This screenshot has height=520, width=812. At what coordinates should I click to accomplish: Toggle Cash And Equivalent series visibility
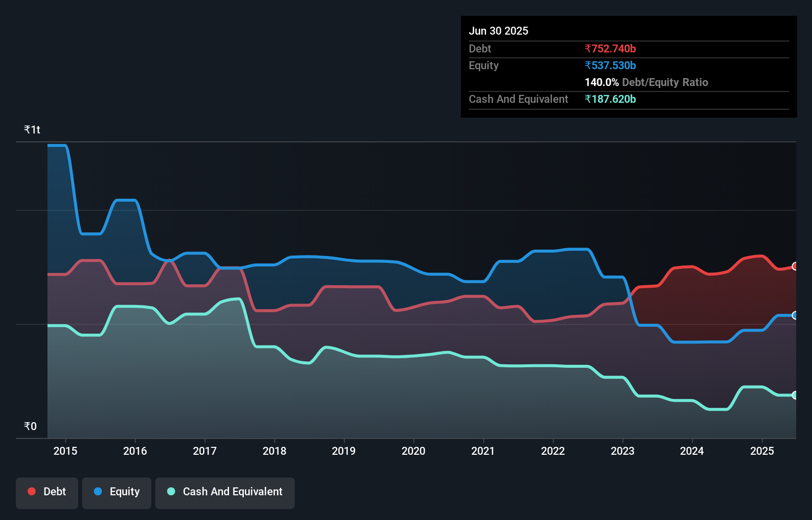click(x=225, y=492)
